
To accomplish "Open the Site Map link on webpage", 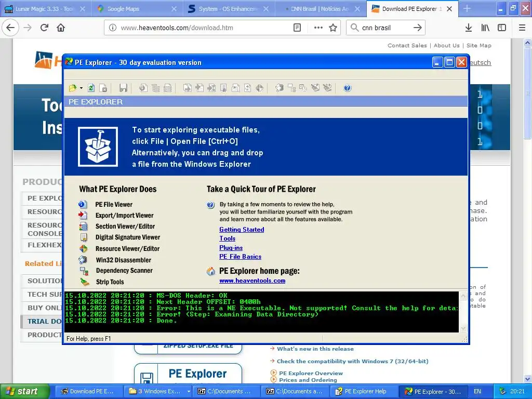I will tap(478, 46).
